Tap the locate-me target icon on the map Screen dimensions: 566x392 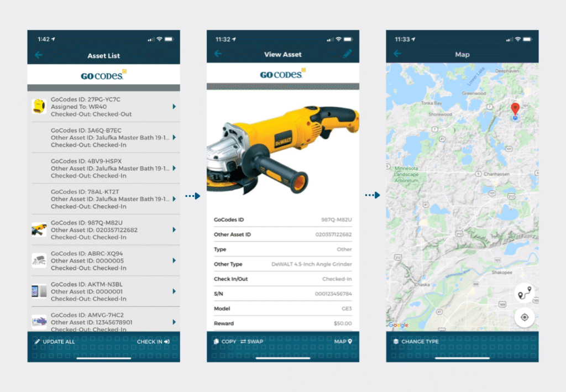pos(525,317)
